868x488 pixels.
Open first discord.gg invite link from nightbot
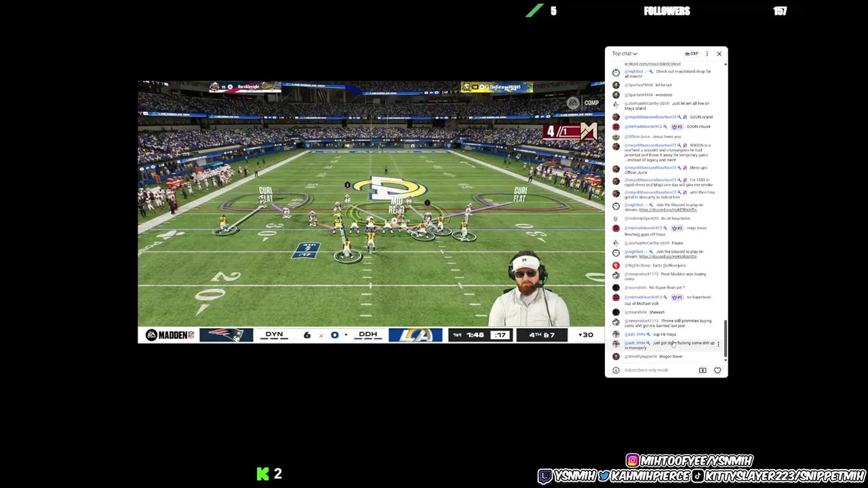pyautogui.click(x=668, y=210)
